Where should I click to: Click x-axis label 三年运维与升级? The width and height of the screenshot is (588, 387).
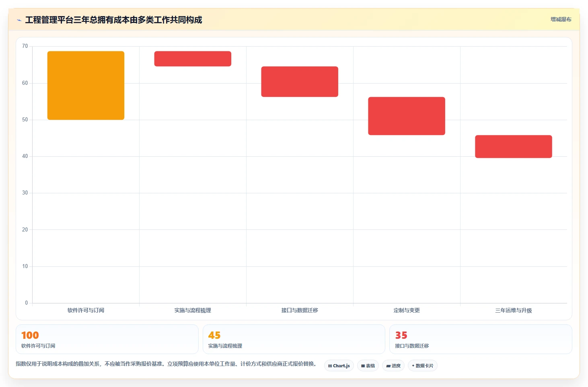(x=514, y=310)
